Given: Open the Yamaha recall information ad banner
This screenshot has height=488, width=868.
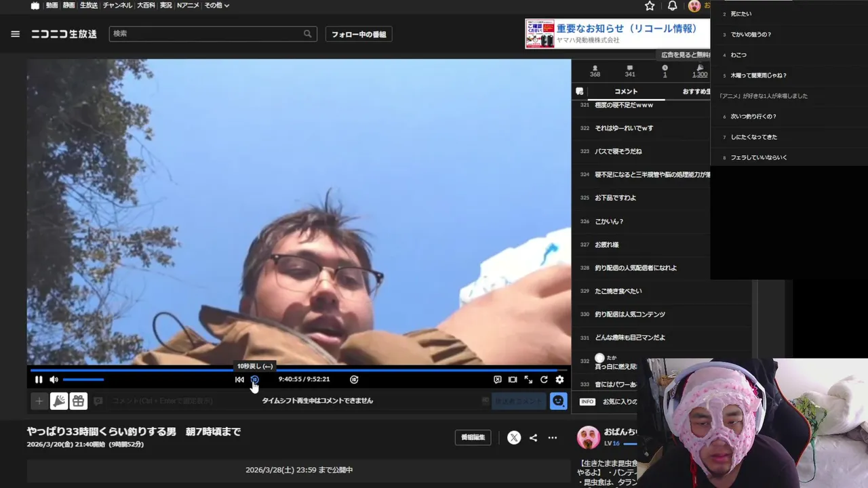Looking at the screenshot, I should (x=617, y=33).
